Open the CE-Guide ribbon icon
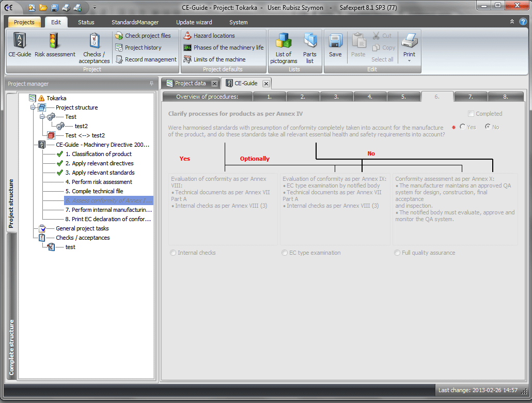This screenshot has height=403, width=532. click(20, 41)
